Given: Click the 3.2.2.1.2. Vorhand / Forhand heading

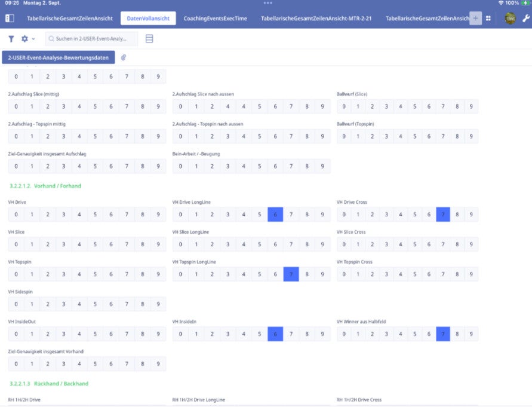Looking at the screenshot, I should (x=45, y=186).
